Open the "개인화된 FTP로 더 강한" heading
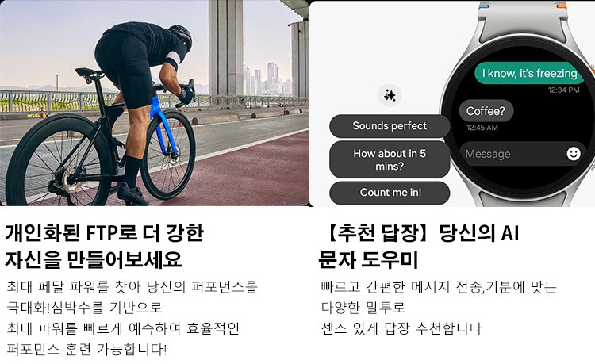 [105, 233]
